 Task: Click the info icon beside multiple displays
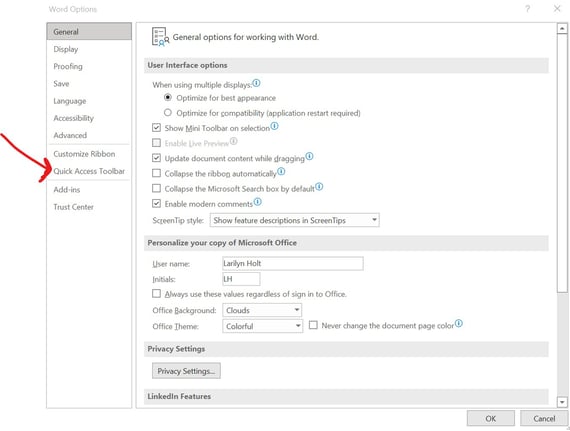tap(256, 83)
